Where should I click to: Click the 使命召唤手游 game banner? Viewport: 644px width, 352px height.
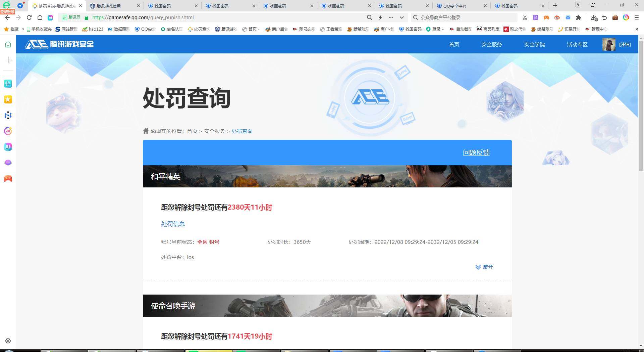pos(327,306)
